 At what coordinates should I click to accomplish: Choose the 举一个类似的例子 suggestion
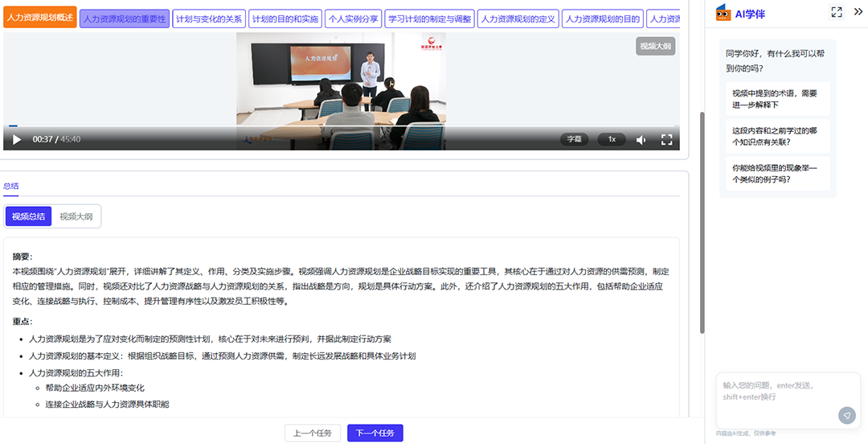(x=778, y=174)
